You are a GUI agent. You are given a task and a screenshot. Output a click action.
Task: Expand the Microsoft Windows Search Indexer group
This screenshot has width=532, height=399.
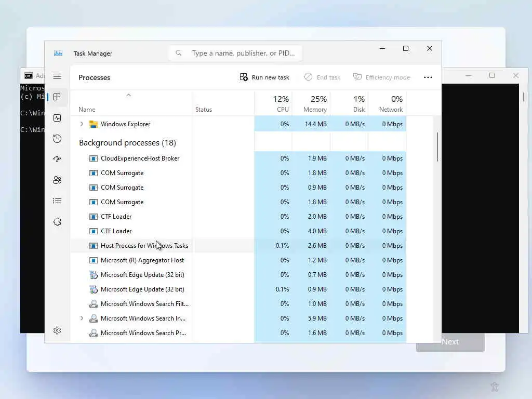(x=82, y=318)
